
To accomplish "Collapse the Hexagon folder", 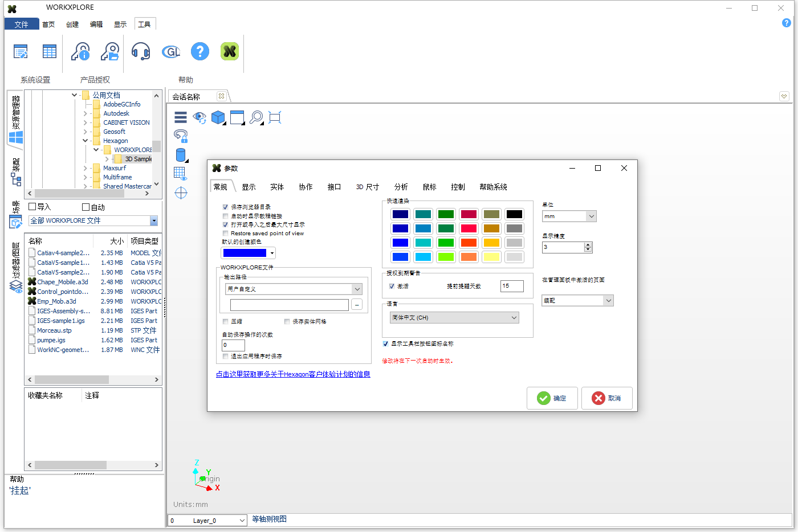I will pyautogui.click(x=85, y=141).
